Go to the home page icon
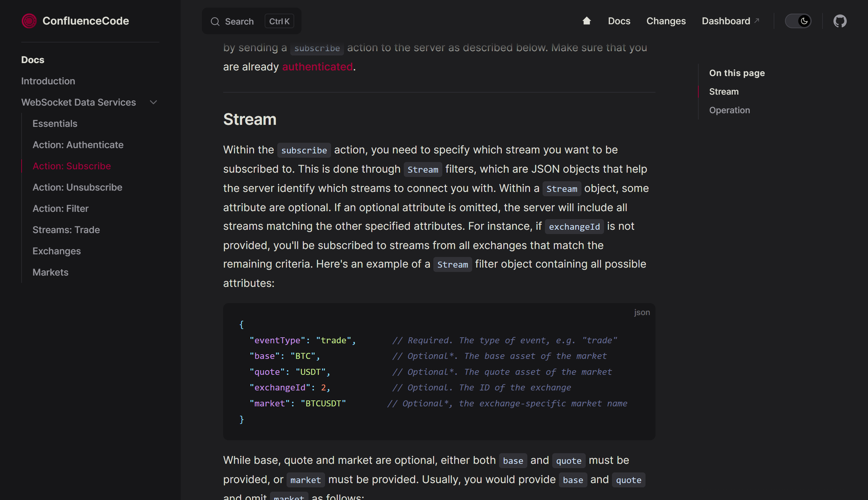This screenshot has height=500, width=868. (586, 21)
